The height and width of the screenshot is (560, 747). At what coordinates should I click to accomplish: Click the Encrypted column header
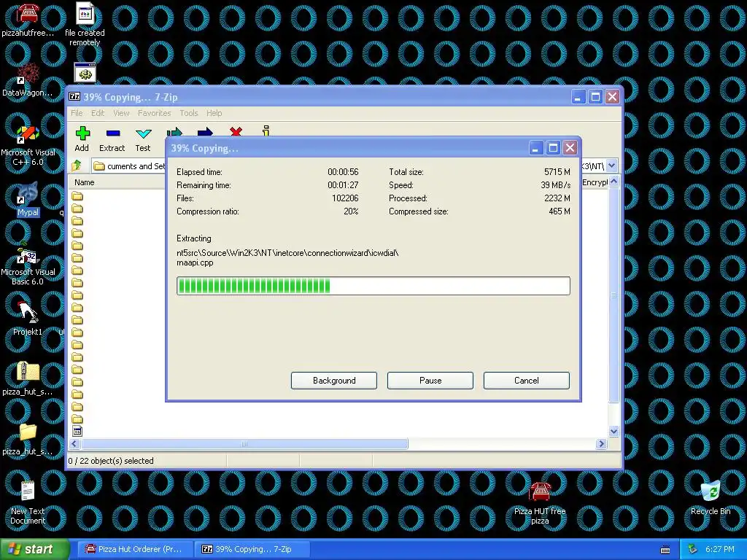595,182
